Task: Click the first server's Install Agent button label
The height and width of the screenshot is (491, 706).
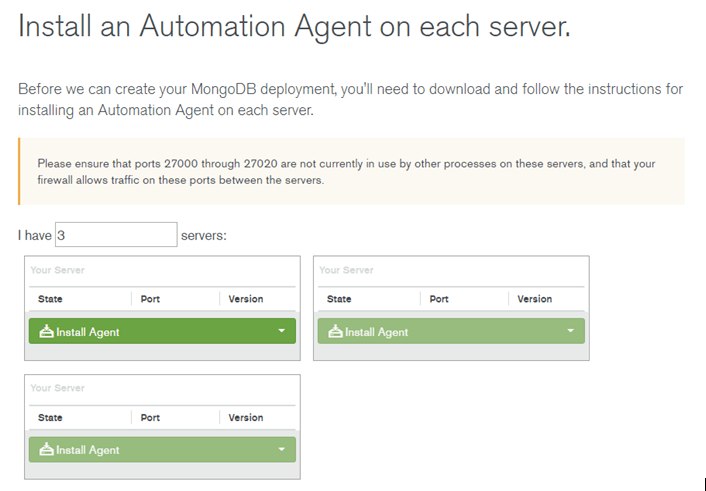Action: 88,332
